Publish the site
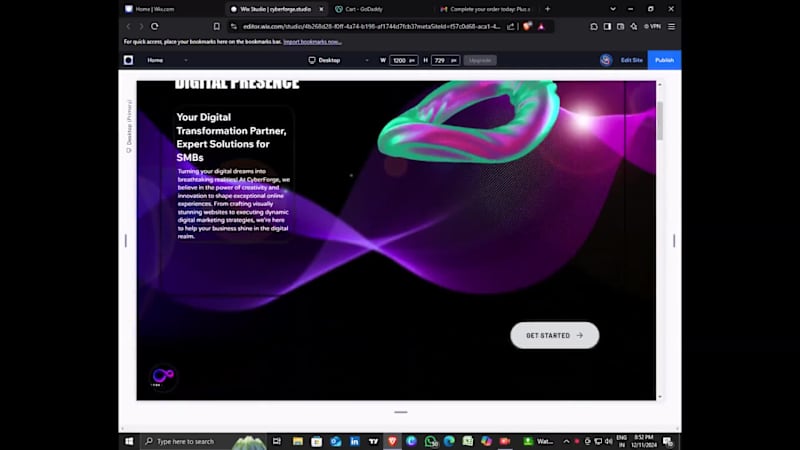Screen dimensions: 800x450 coord(664,60)
